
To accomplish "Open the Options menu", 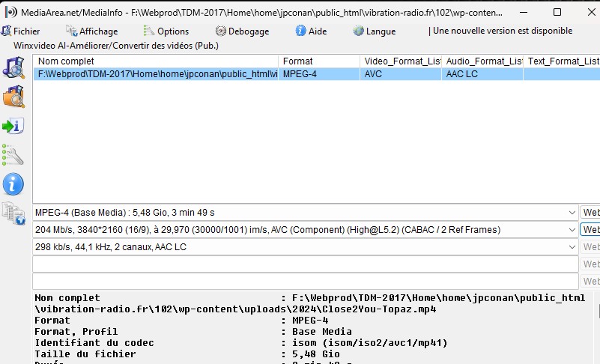I will (166, 31).
